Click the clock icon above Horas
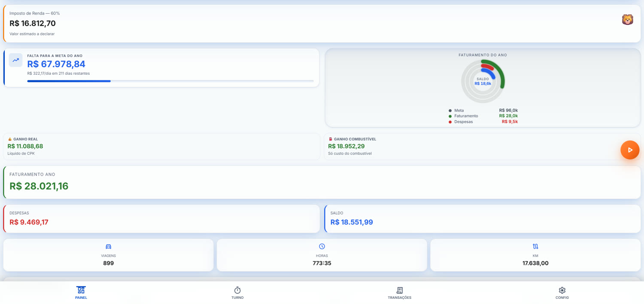 (x=322, y=246)
